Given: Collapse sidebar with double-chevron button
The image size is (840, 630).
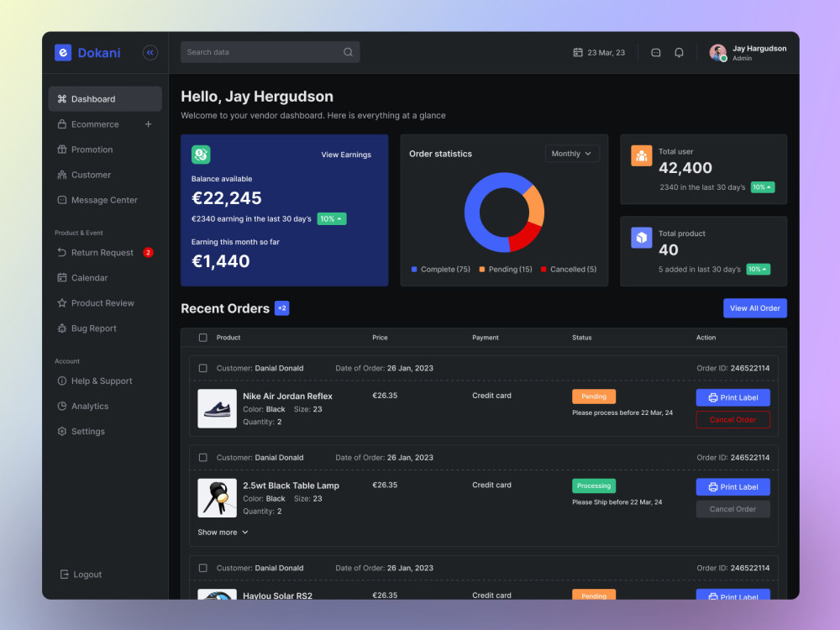Looking at the screenshot, I should 150,52.
